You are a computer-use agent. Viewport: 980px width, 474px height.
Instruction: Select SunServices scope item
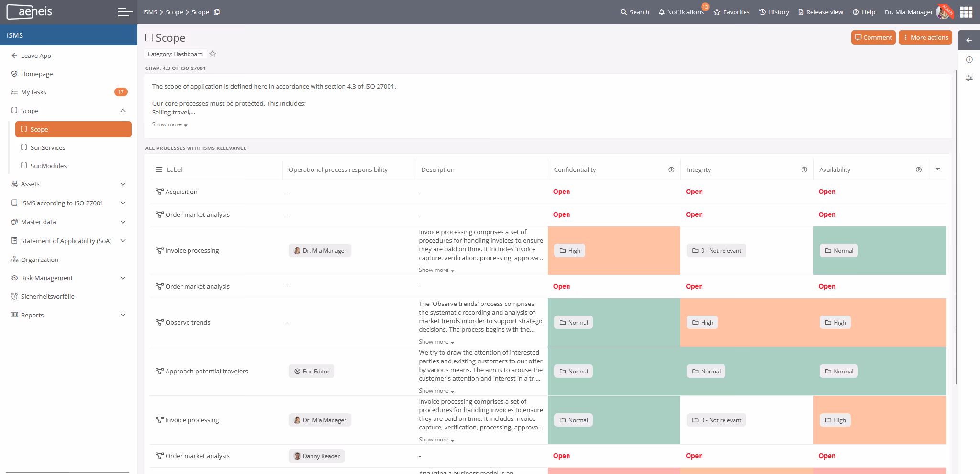tap(48, 147)
